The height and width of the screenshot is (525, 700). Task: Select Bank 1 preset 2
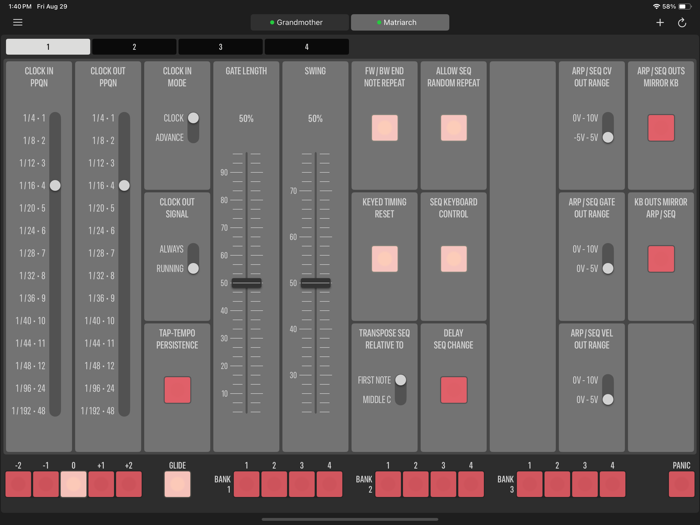click(x=274, y=484)
